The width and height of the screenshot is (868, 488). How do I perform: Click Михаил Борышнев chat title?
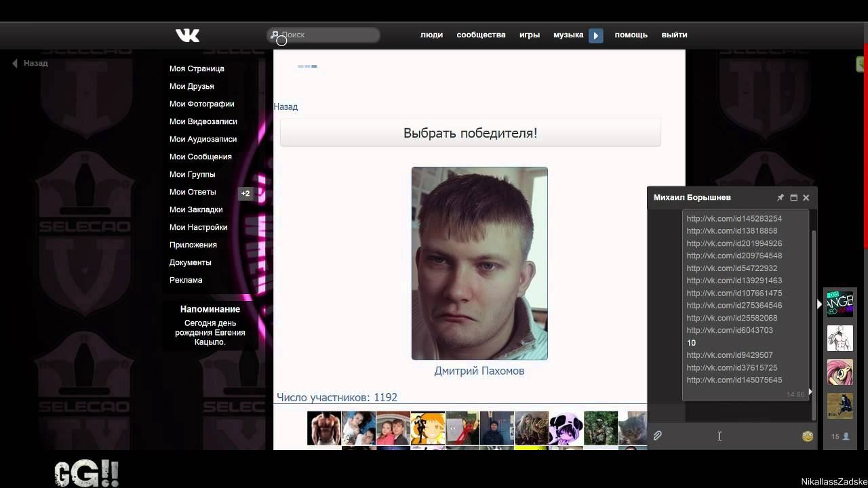point(692,197)
